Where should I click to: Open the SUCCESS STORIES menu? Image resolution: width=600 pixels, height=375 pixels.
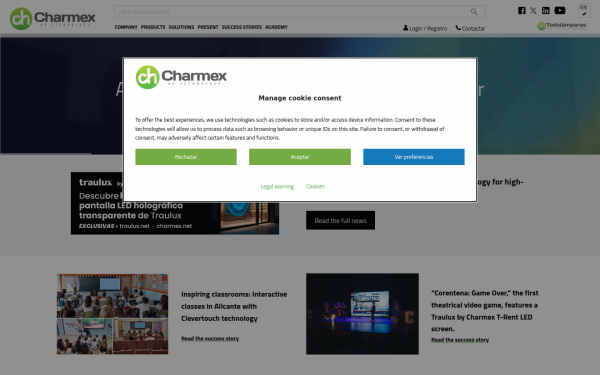pos(242,27)
